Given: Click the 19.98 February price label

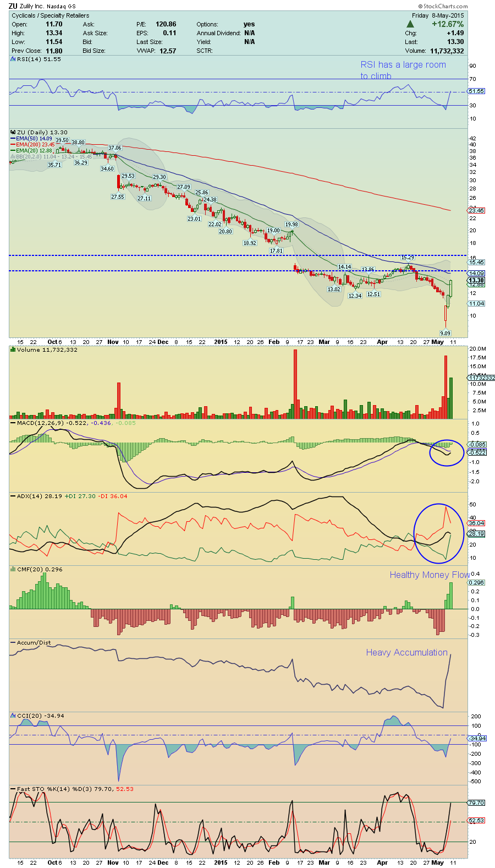Looking at the screenshot, I should [x=291, y=224].
